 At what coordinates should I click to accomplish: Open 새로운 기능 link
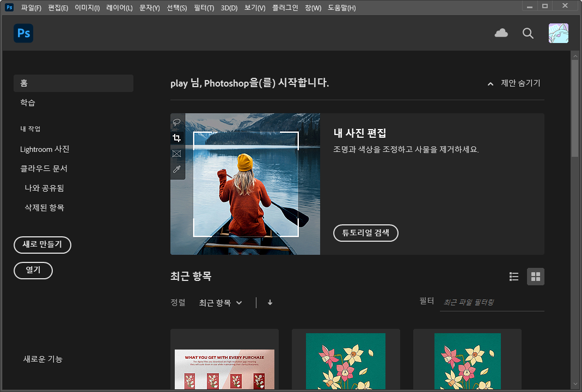42,359
